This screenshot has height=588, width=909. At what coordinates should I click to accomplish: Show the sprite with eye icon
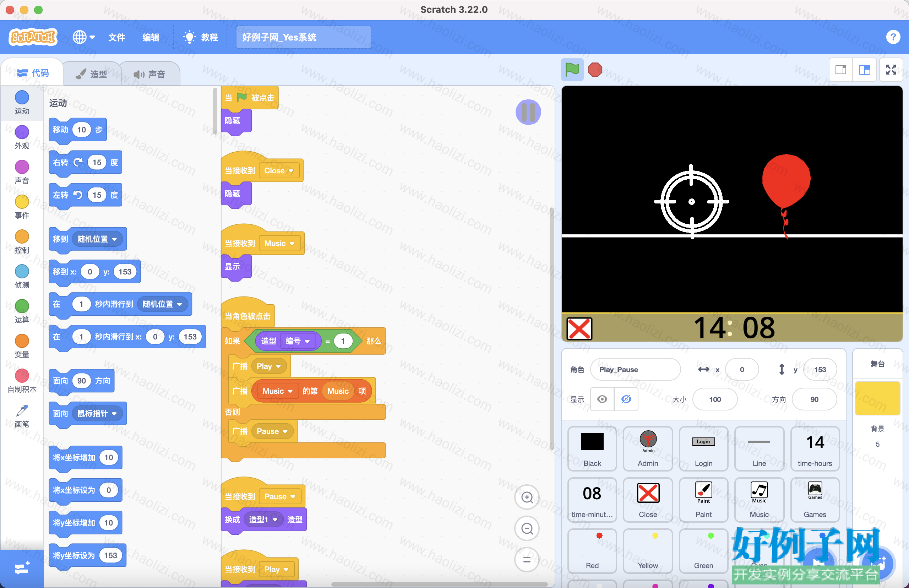click(x=602, y=399)
